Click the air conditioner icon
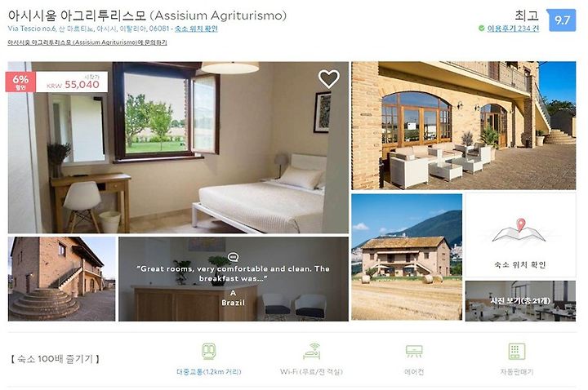Image resolution: width=588 pixels, height=390 pixels. click(x=414, y=352)
